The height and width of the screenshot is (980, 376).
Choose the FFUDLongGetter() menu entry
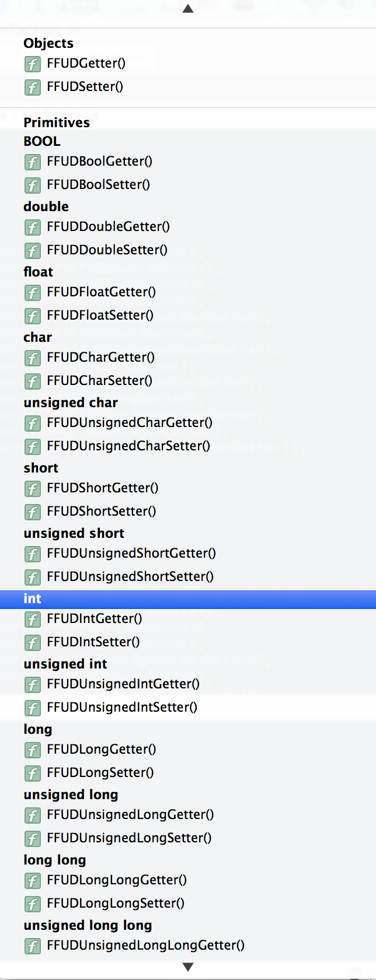click(x=96, y=750)
